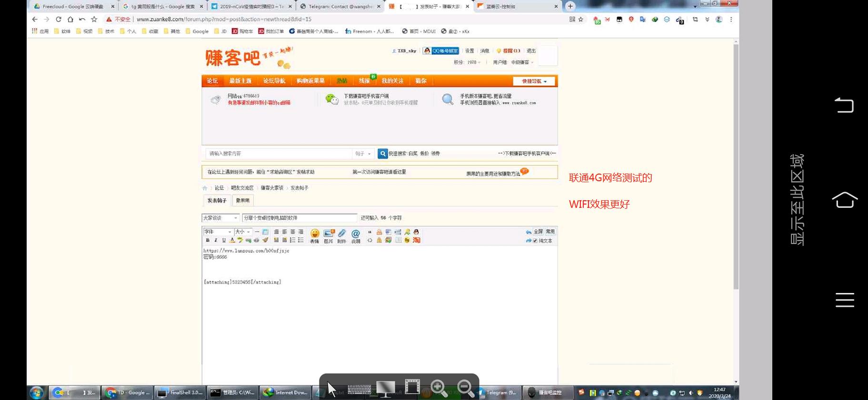Expand the 用户组 user group dropdown
Image resolution: width=868 pixels, height=400 pixels.
coord(513,62)
